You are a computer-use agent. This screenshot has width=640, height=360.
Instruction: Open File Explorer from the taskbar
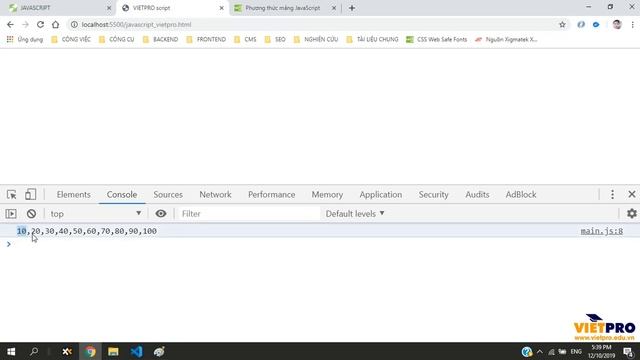pos(113,351)
